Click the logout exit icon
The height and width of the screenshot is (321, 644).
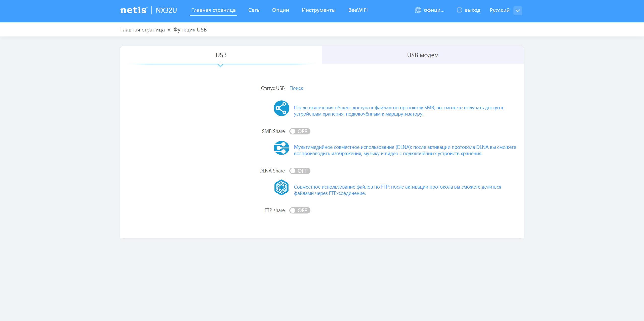coord(459,10)
